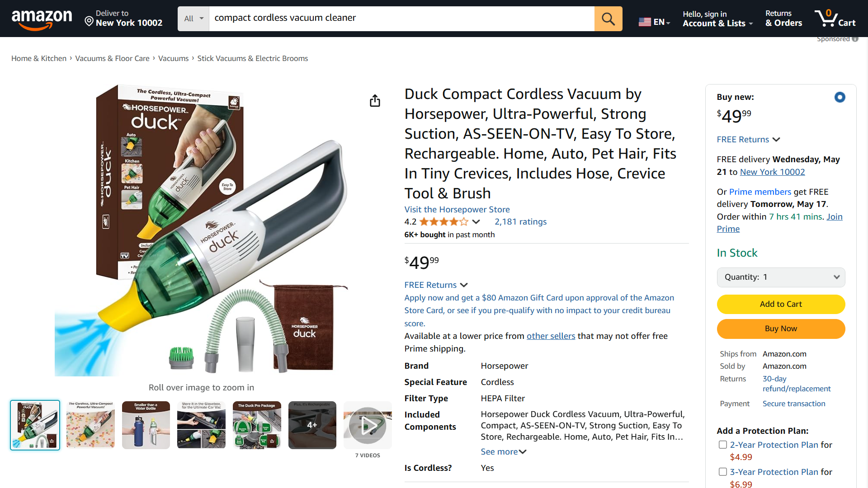Play the 7 VIDEOS thumbnail
Screen dimensions: 868x488
pos(368,425)
